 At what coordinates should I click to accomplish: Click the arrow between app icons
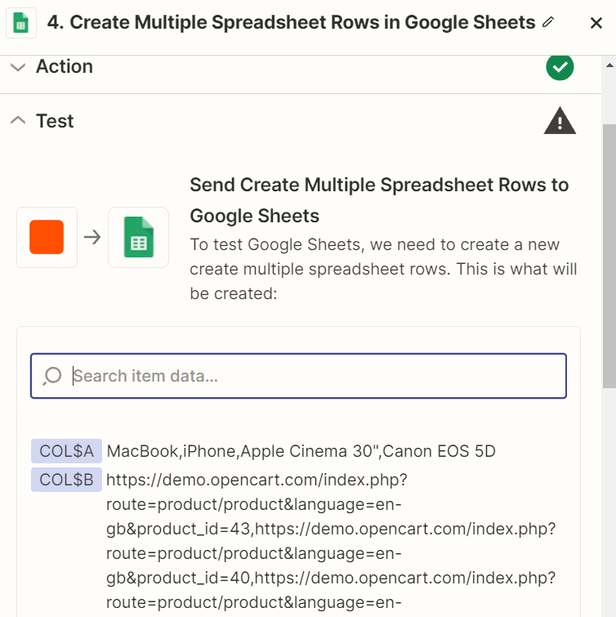pos(92,237)
